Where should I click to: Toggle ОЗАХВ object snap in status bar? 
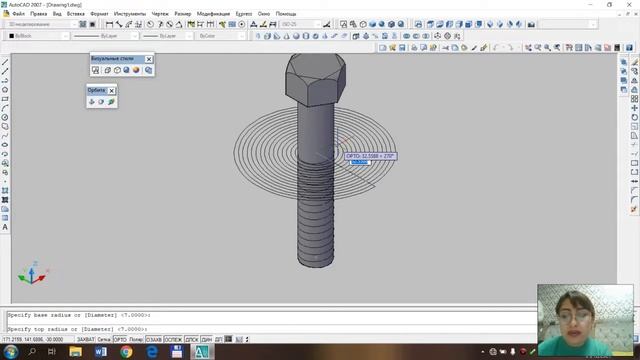pyautogui.click(x=154, y=340)
